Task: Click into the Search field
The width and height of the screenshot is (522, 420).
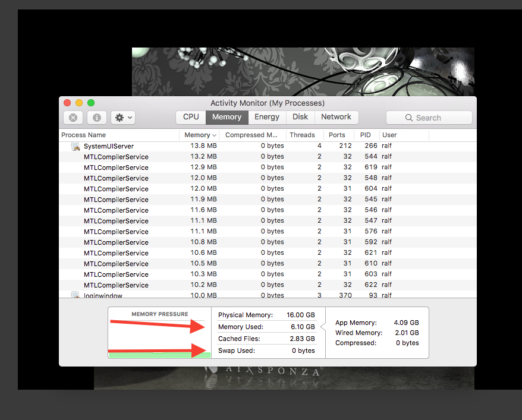Action: pos(429,118)
